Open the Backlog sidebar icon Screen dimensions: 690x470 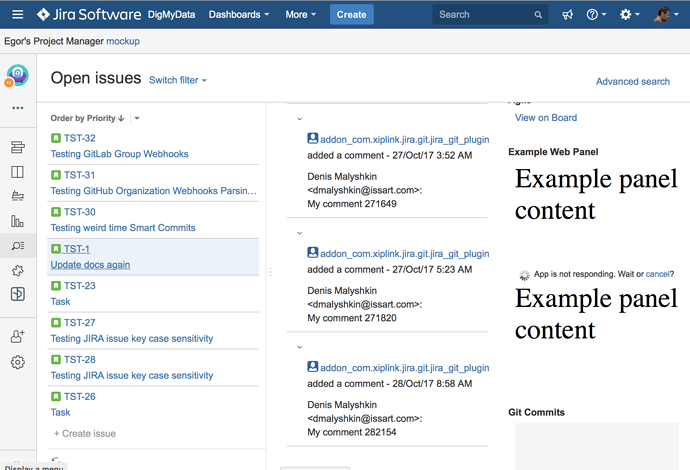tap(18, 147)
